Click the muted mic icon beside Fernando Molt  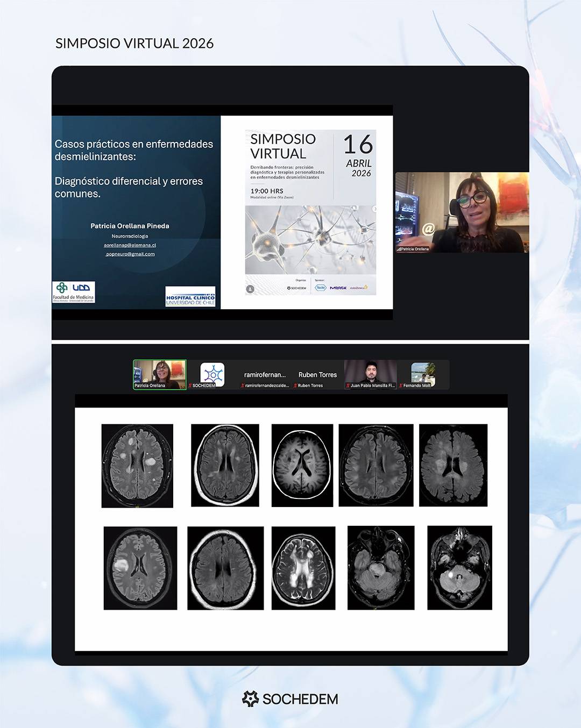click(401, 386)
